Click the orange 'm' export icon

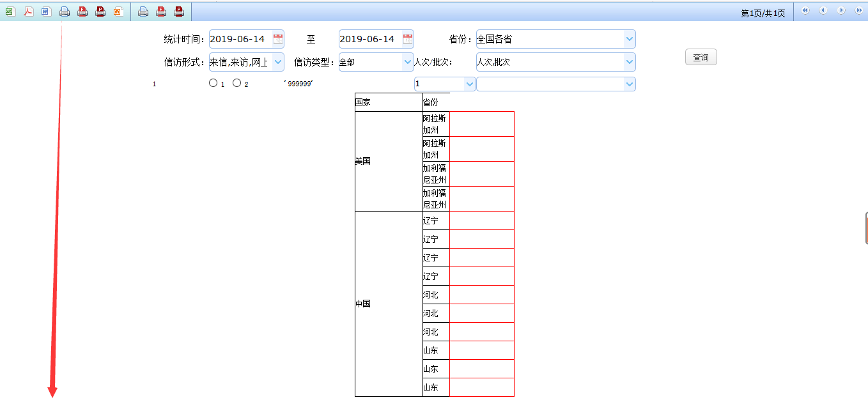click(118, 11)
